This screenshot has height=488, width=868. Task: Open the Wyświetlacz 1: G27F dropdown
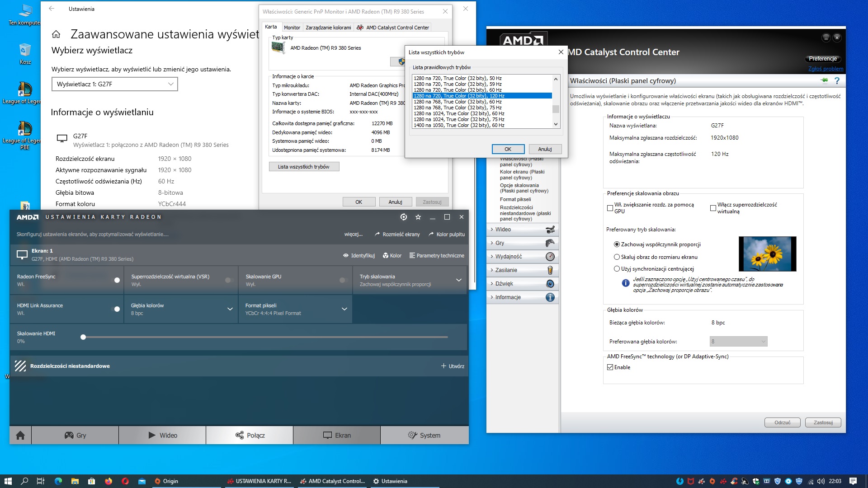coord(114,84)
